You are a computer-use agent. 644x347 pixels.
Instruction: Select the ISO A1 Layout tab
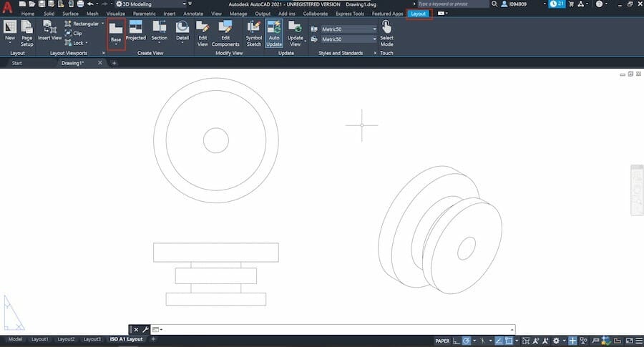point(126,339)
